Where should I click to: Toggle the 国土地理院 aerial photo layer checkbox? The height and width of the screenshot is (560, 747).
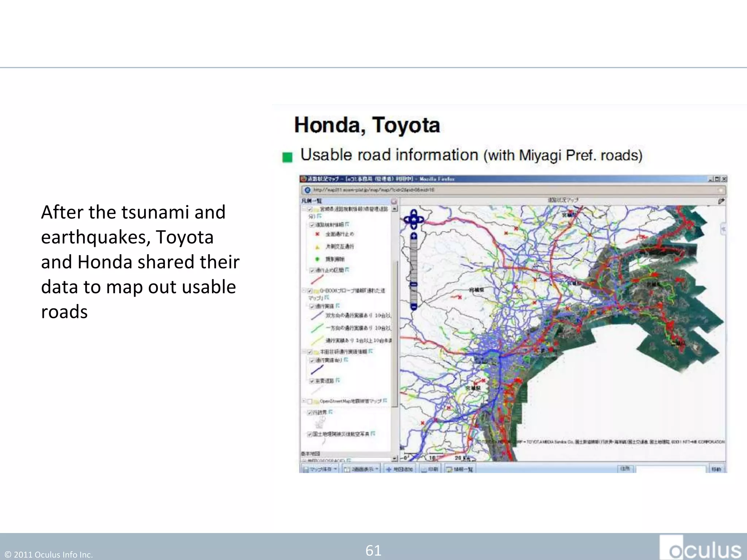point(310,434)
